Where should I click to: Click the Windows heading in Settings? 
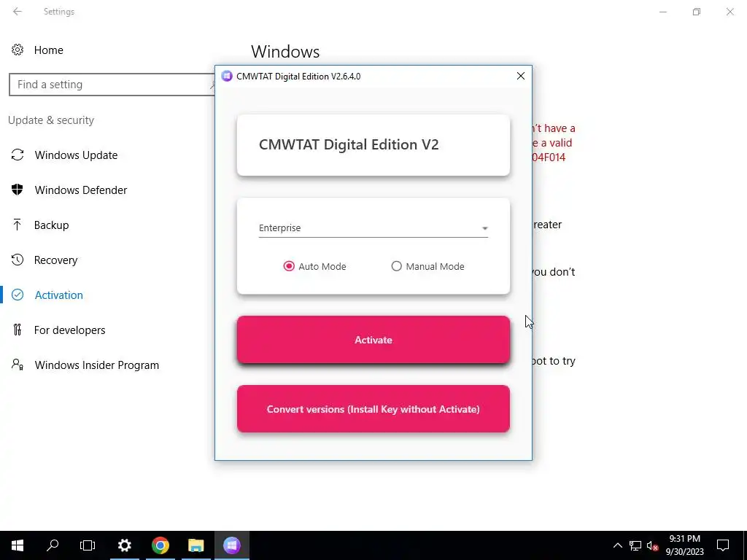pos(285,52)
